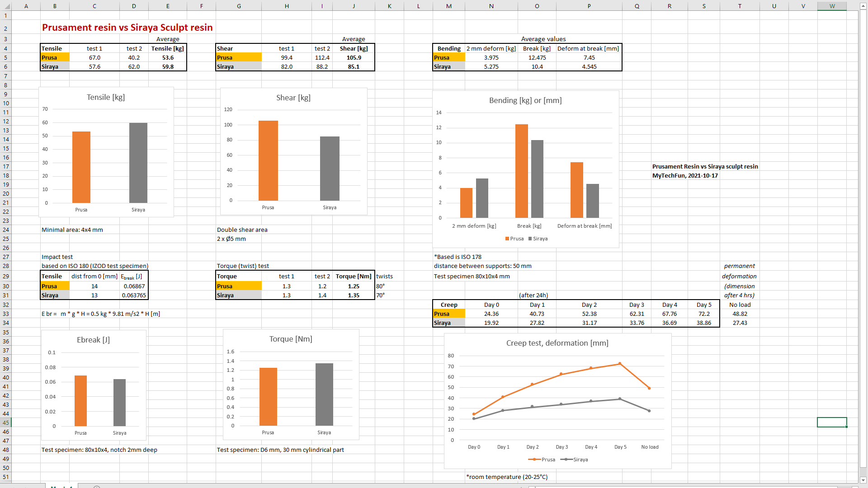Screen dimensions: 868x488
Task: Click the Select All corner of the sheet
Action: coord(5,6)
